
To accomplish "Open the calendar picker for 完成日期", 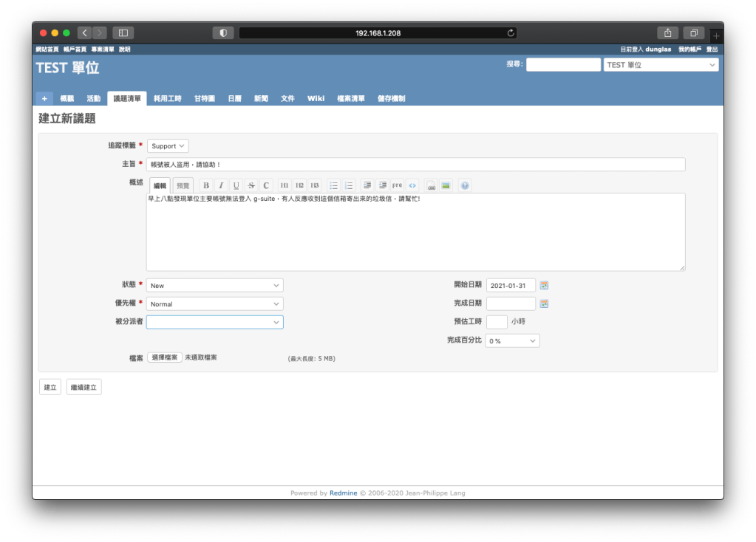I will coord(545,303).
